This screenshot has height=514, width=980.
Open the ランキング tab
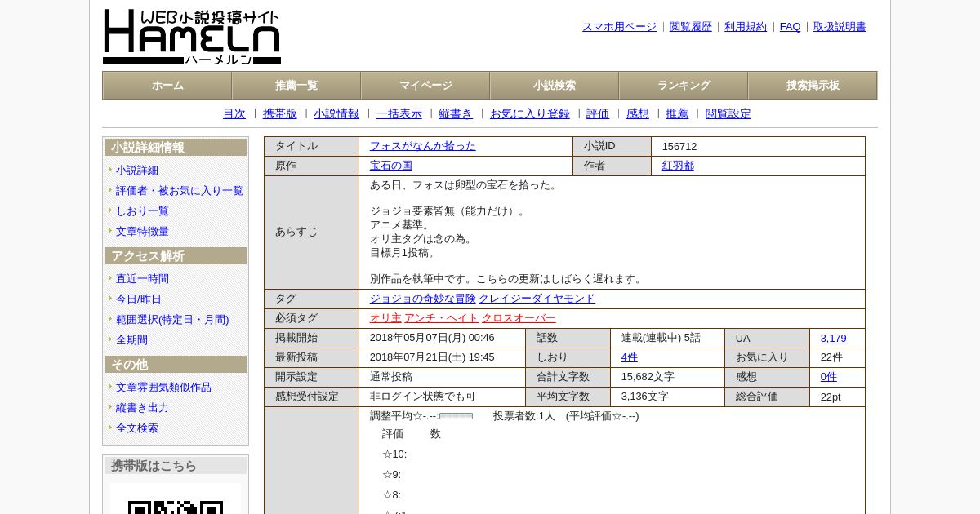[684, 86]
